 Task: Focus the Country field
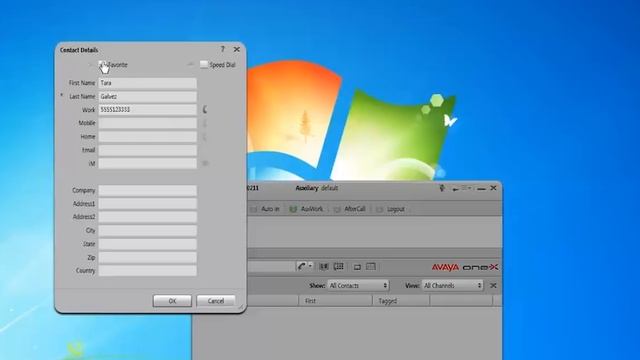[x=147, y=271]
